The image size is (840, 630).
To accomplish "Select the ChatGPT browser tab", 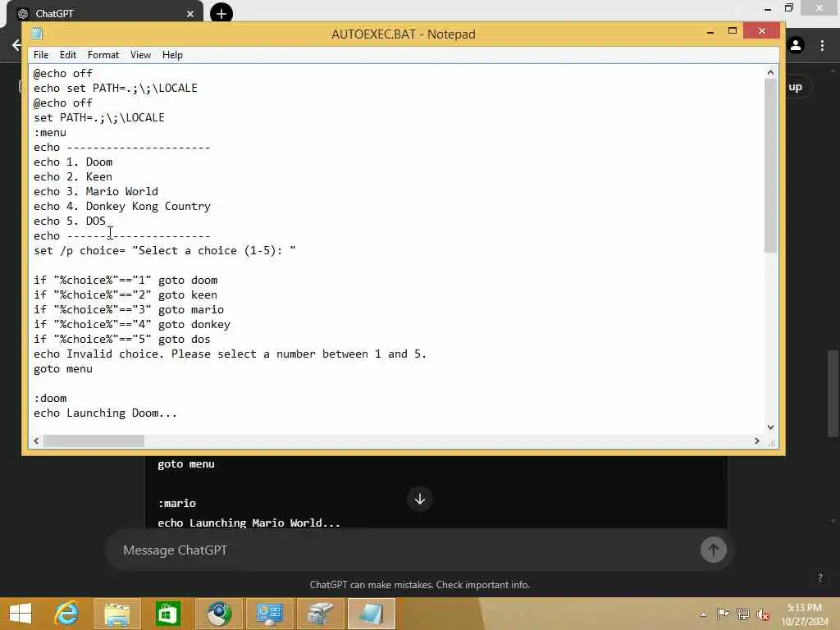I will pyautogui.click(x=104, y=13).
